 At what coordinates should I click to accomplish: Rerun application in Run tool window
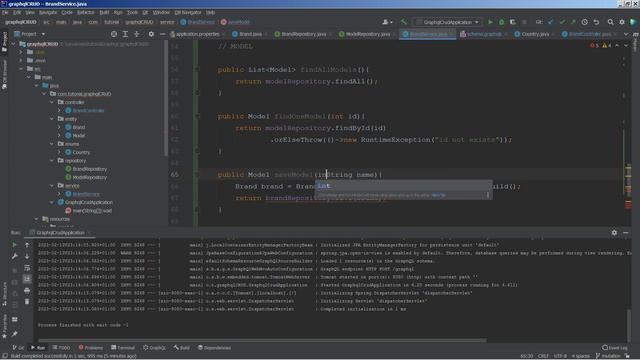(x=15, y=244)
